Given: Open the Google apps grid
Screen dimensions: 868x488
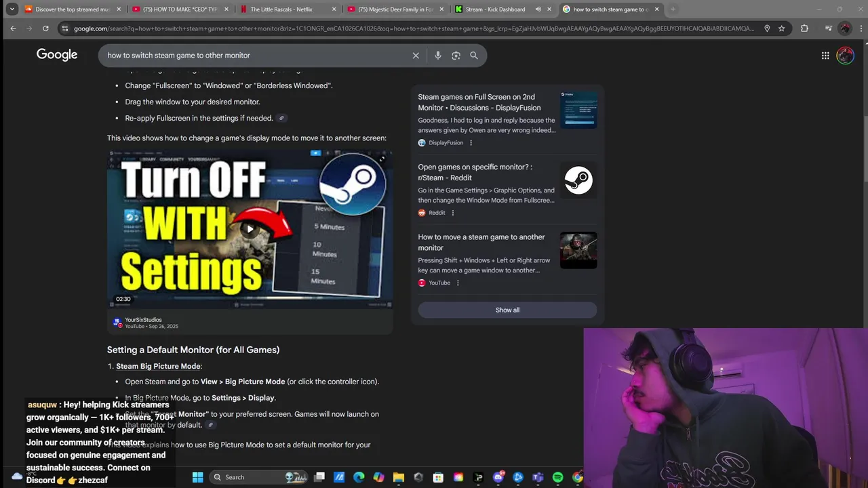Looking at the screenshot, I should pyautogui.click(x=825, y=56).
